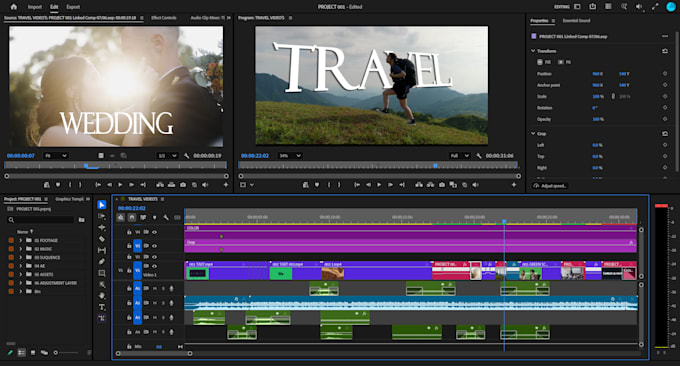Toggle Add Marker shield in timeline header

pos(154,217)
